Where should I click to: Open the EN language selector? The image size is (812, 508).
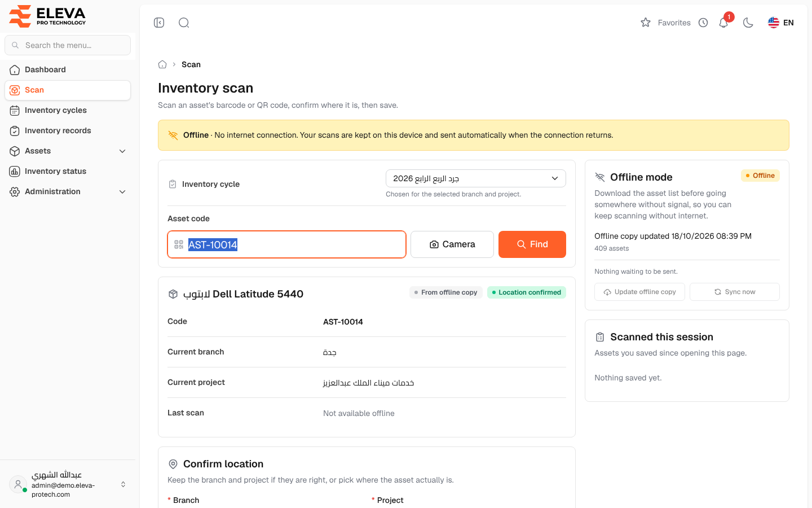[781, 23]
